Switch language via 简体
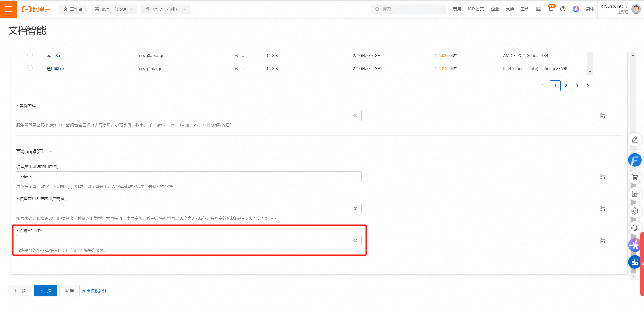This screenshot has width=644, height=312. [590, 9]
